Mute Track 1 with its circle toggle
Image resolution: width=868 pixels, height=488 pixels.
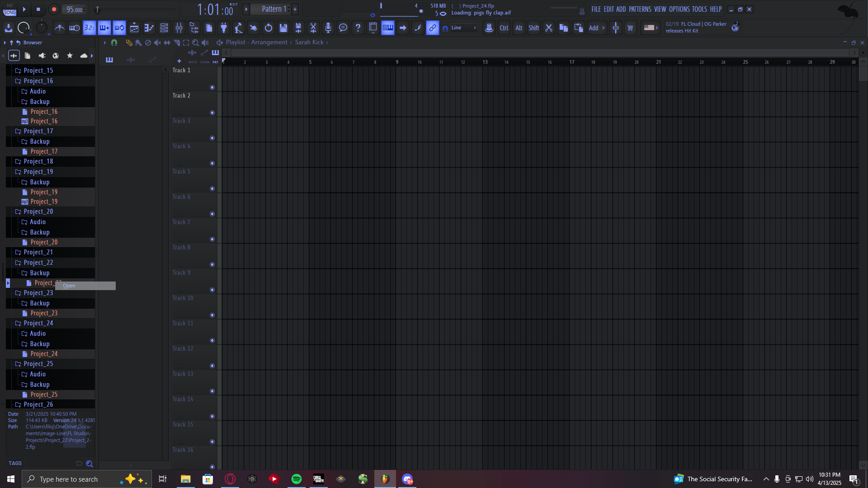click(212, 88)
